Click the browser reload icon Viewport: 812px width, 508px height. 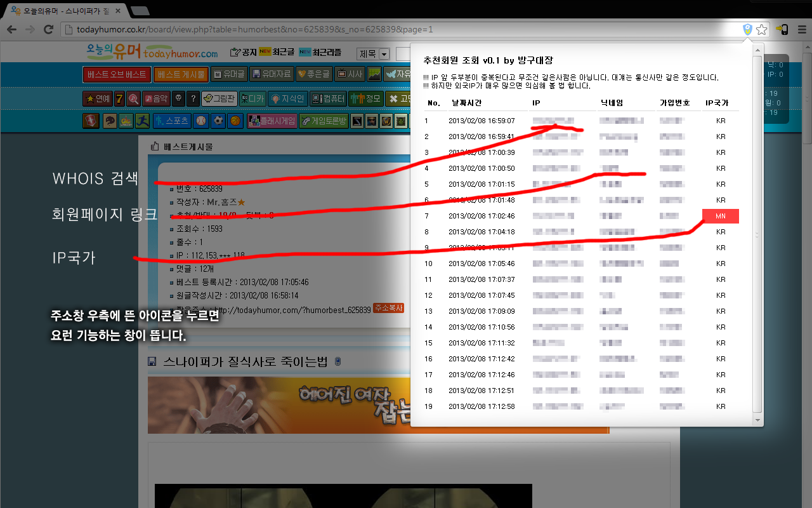pos(49,29)
